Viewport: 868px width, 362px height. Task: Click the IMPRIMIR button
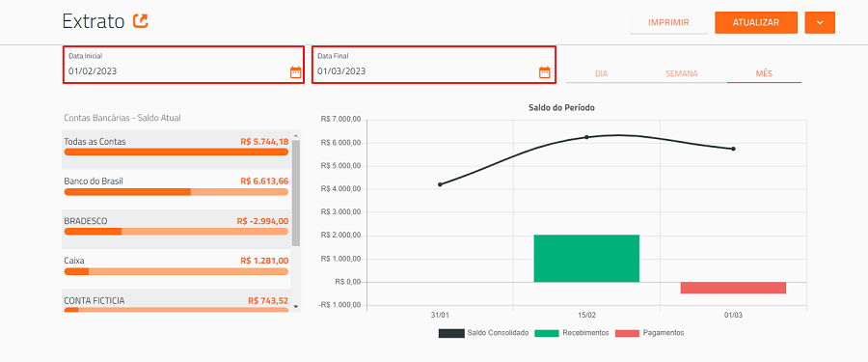[x=668, y=23]
